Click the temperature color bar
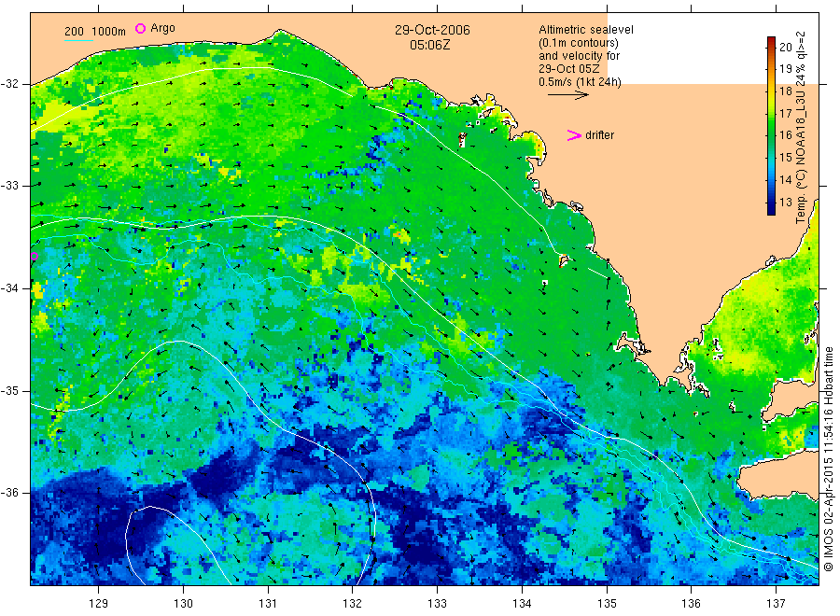This screenshot has width=840, height=616. coord(771,126)
